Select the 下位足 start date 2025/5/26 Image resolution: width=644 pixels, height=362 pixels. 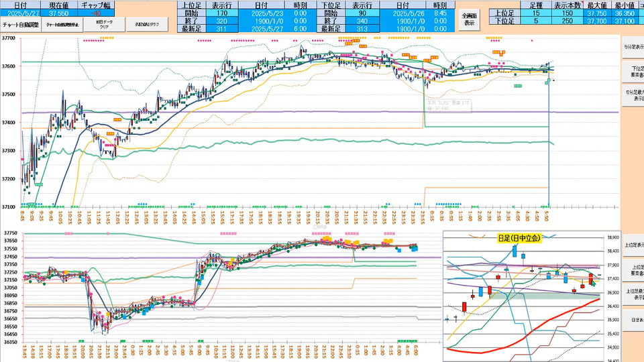coord(402,13)
